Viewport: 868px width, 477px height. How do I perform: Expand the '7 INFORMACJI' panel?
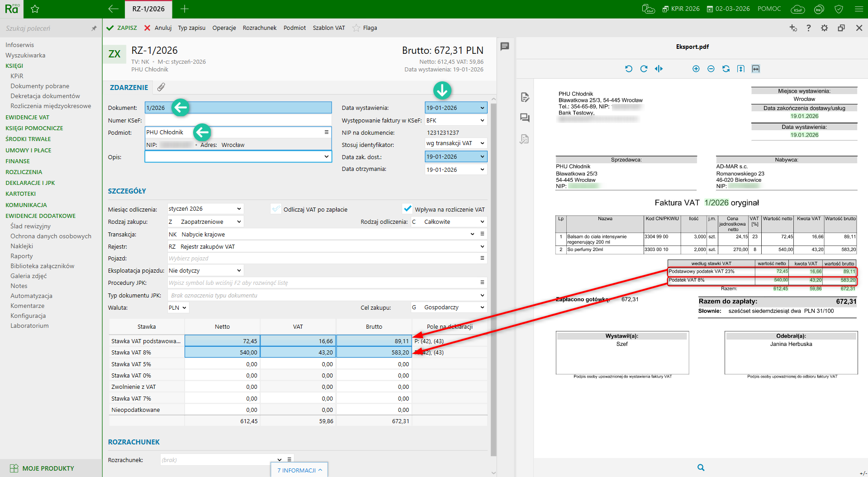pyautogui.click(x=299, y=470)
